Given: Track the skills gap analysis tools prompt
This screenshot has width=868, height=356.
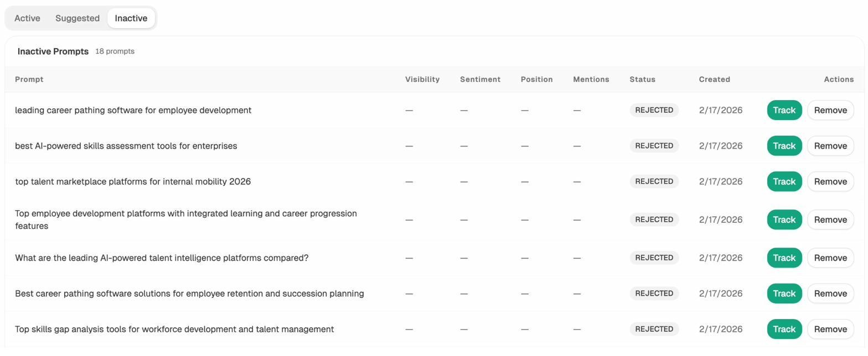Looking at the screenshot, I should click(x=784, y=329).
